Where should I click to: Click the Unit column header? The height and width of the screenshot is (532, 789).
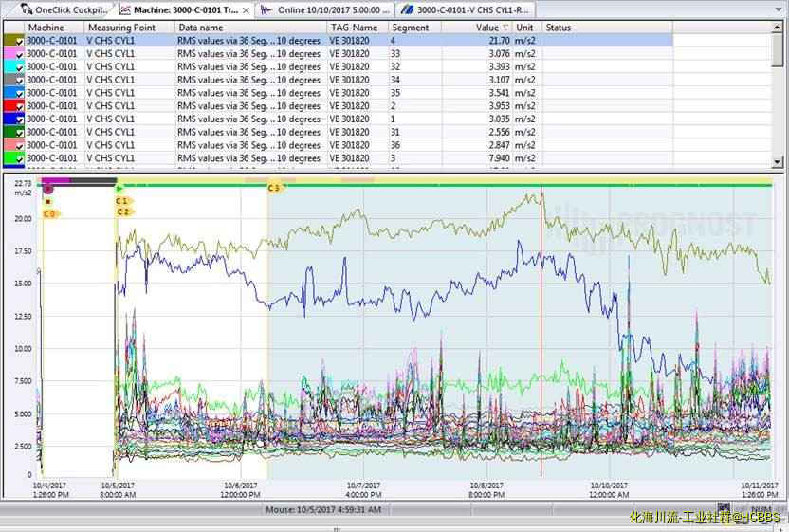point(527,28)
